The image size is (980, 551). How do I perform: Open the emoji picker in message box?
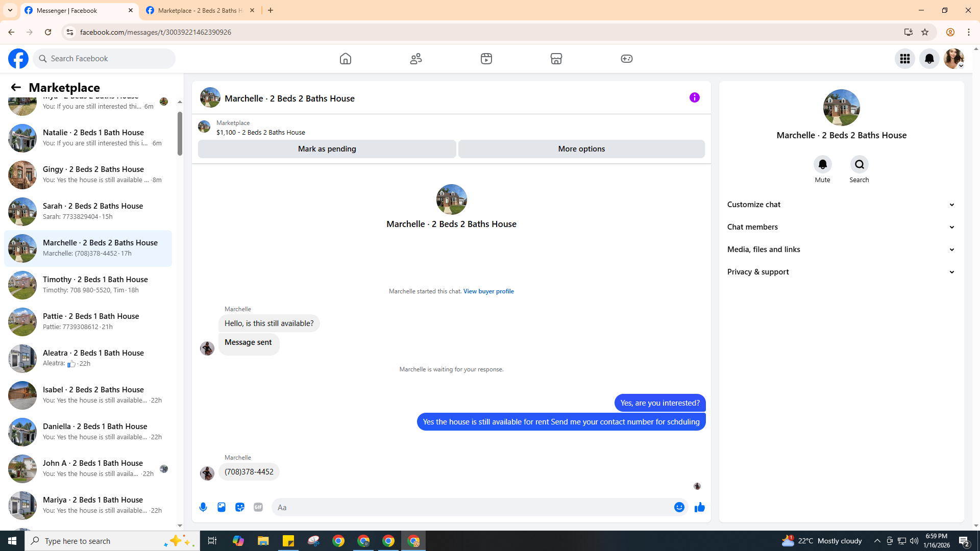click(679, 507)
